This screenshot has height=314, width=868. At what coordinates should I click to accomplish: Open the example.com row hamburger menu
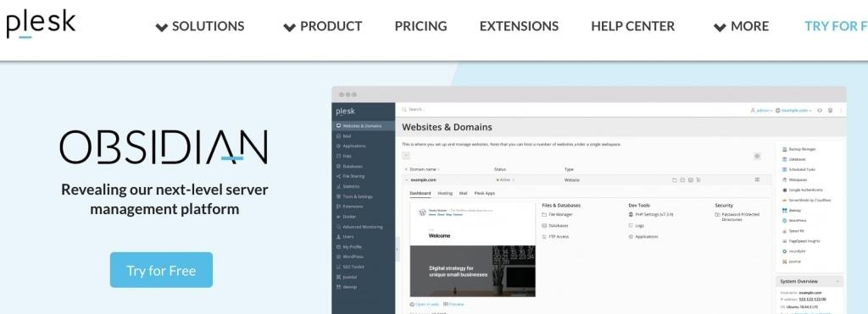[x=757, y=179]
